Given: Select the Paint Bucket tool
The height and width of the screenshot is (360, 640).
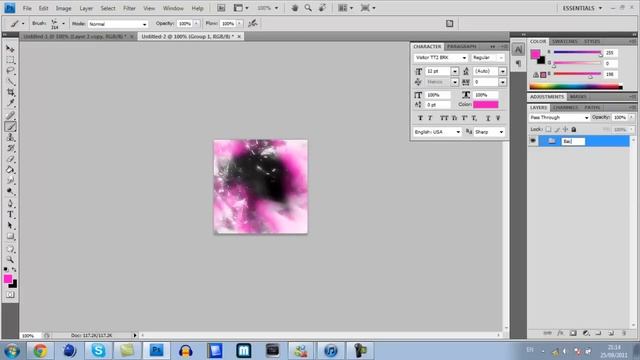Looking at the screenshot, I should click(10, 170).
